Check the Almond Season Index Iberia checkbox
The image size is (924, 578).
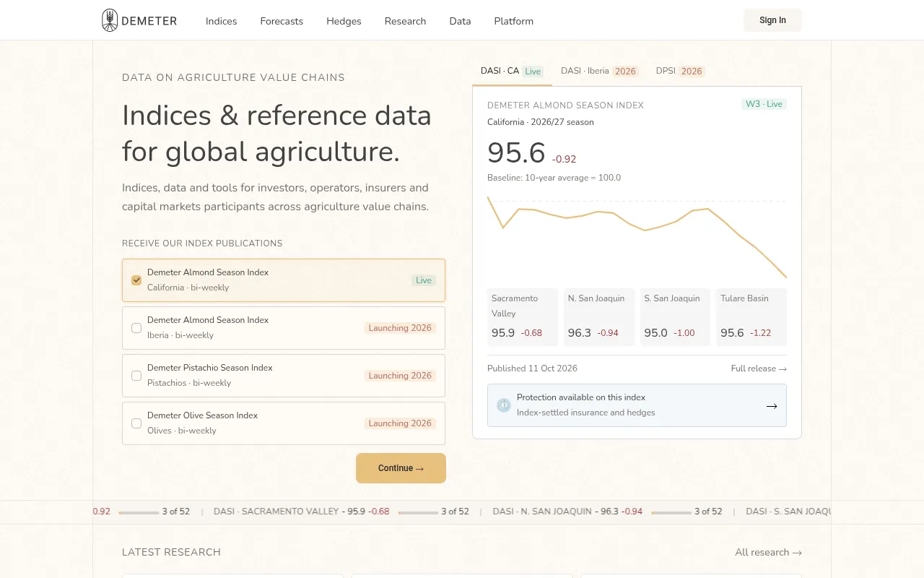[x=136, y=328]
